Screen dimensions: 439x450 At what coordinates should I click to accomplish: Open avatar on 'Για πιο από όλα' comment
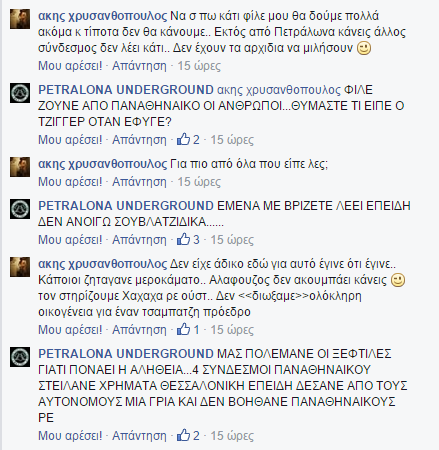click(x=20, y=167)
